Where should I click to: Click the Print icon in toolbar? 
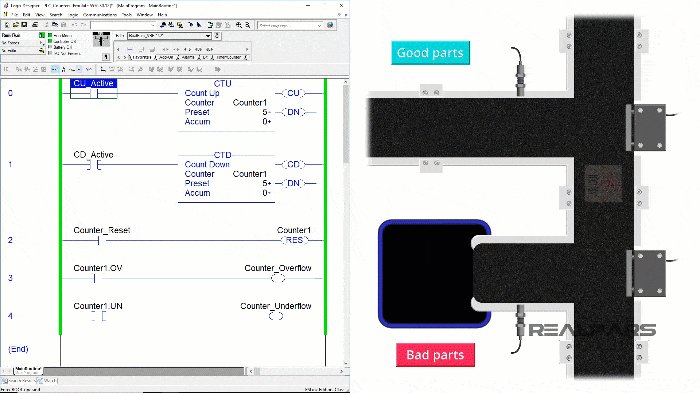point(35,25)
